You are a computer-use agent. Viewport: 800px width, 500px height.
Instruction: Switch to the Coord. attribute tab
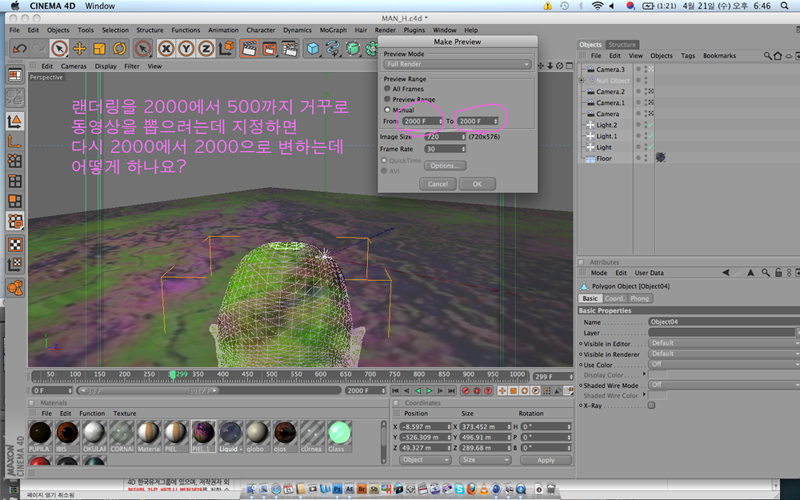click(x=614, y=298)
